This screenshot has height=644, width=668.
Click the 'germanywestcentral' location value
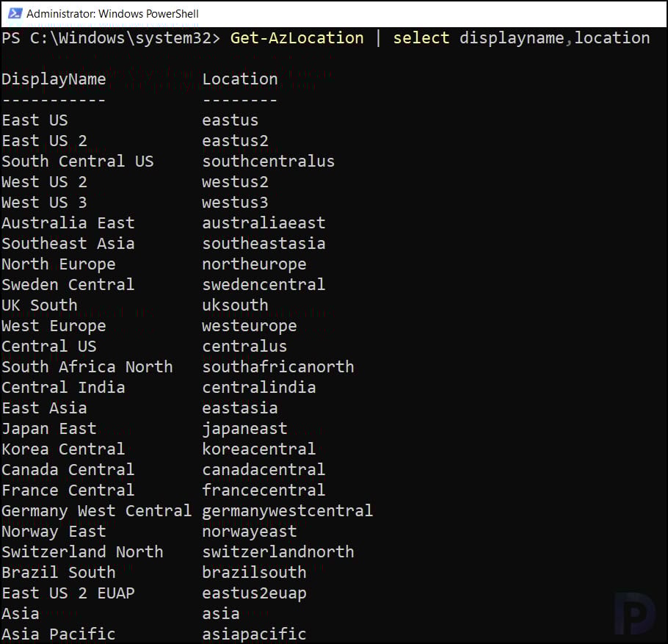(288, 511)
